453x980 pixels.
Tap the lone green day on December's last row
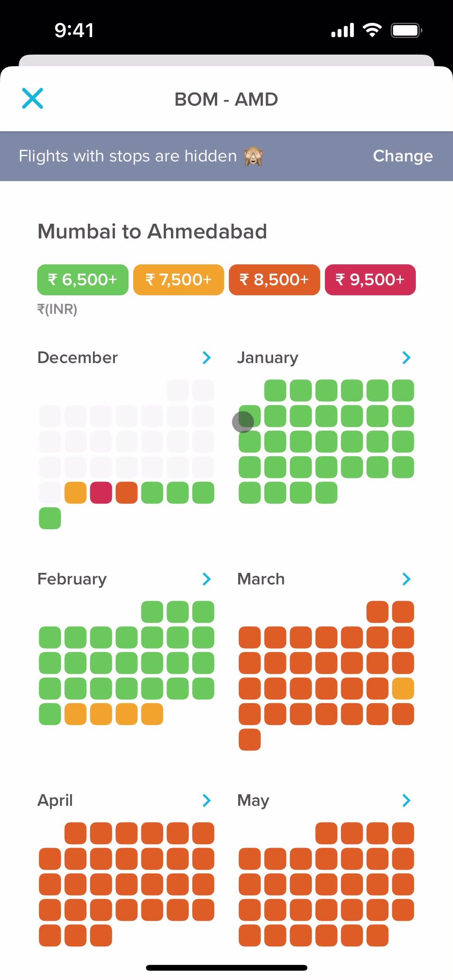[x=50, y=518]
